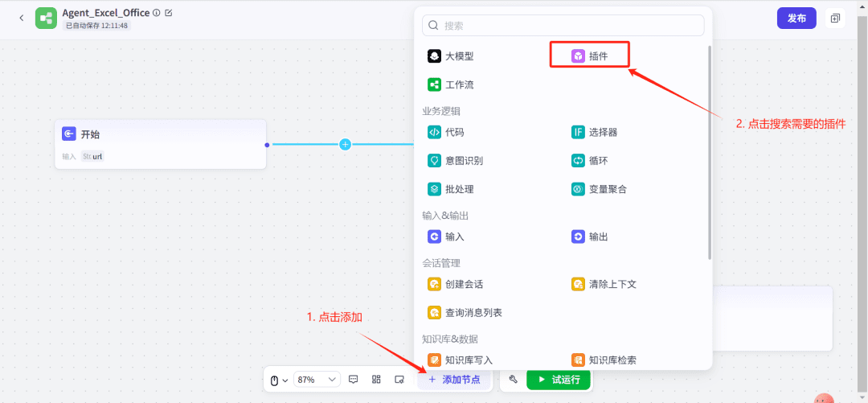Viewport: 868px width, 403px height.
Task: Open the 87% zoom level dropdown
Action: (317, 380)
